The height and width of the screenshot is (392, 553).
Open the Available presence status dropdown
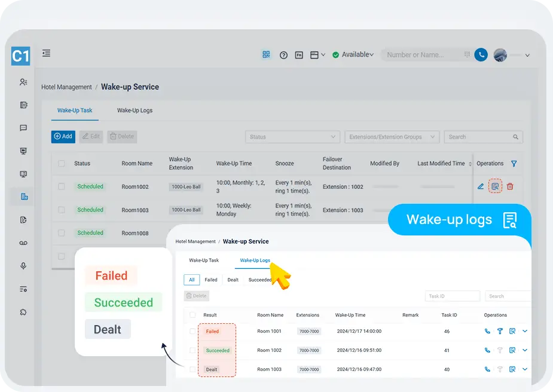353,55
